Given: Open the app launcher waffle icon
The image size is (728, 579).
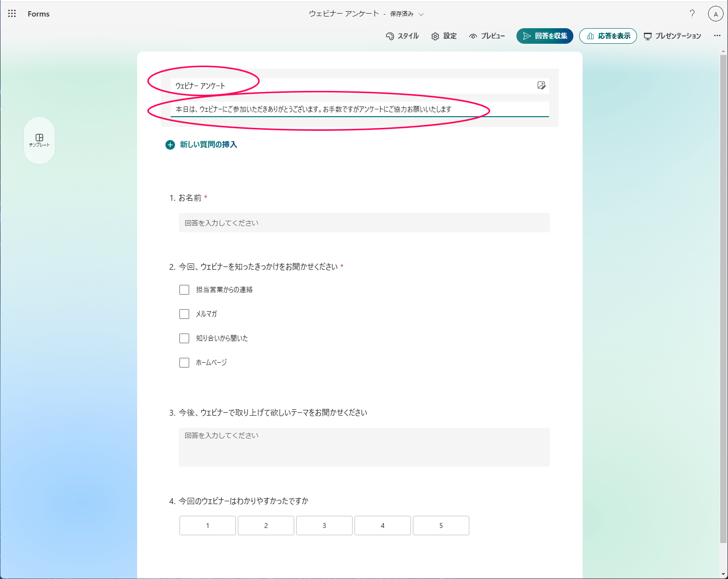Looking at the screenshot, I should click(x=12, y=14).
